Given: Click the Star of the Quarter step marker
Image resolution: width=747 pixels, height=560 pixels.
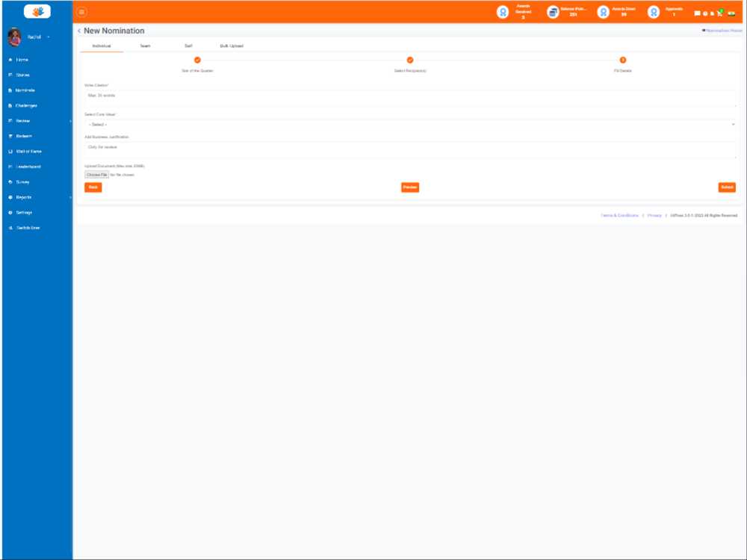Looking at the screenshot, I should pyautogui.click(x=197, y=60).
